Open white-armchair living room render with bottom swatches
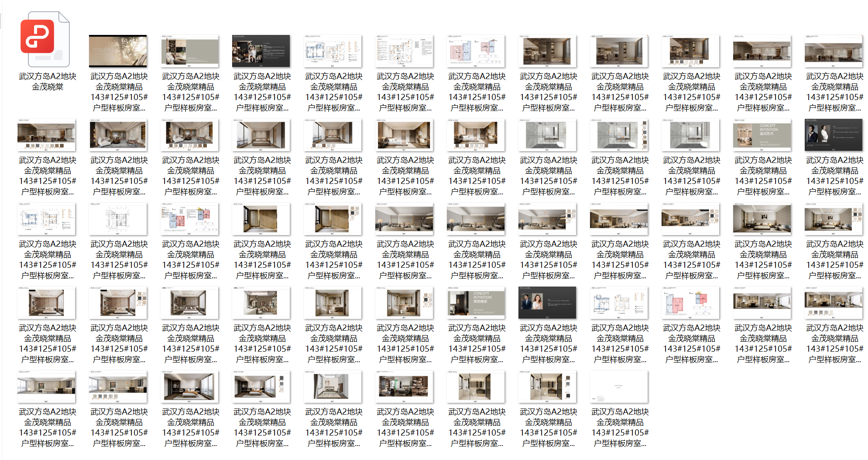The image size is (868, 460). tap(189, 135)
